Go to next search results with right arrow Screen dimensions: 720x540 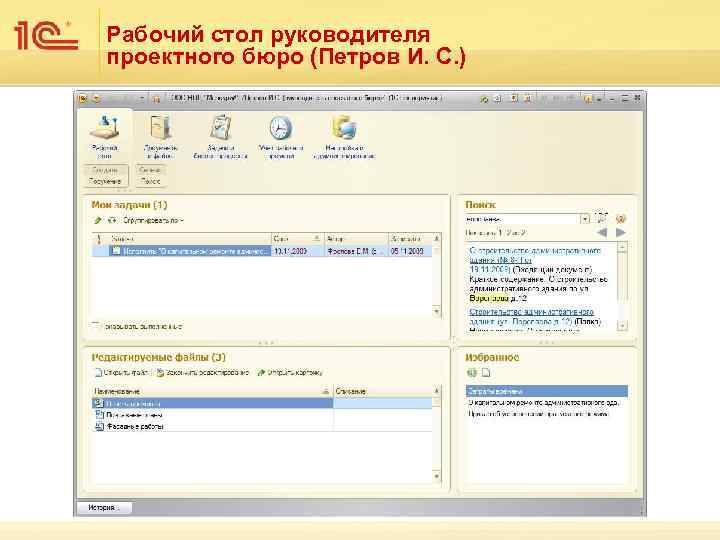tap(620, 233)
